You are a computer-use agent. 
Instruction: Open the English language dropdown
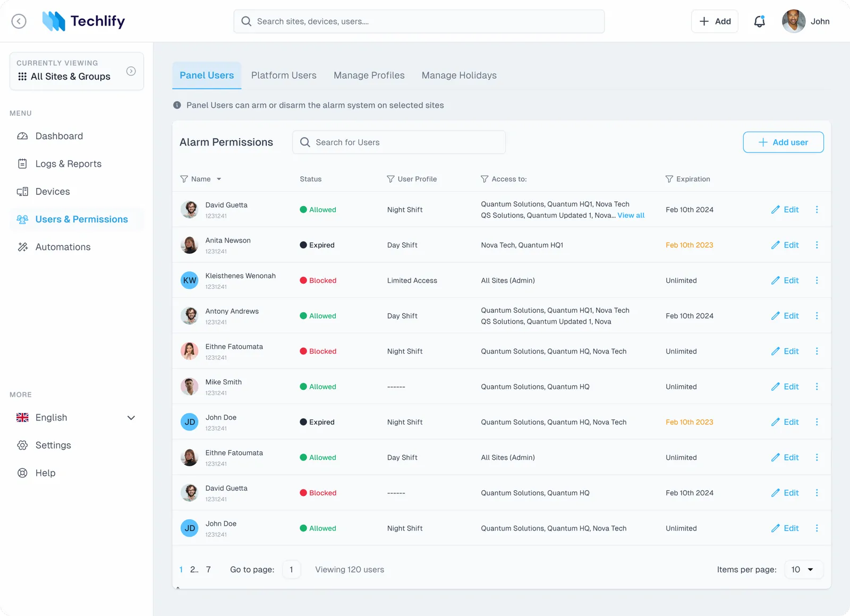(76, 417)
